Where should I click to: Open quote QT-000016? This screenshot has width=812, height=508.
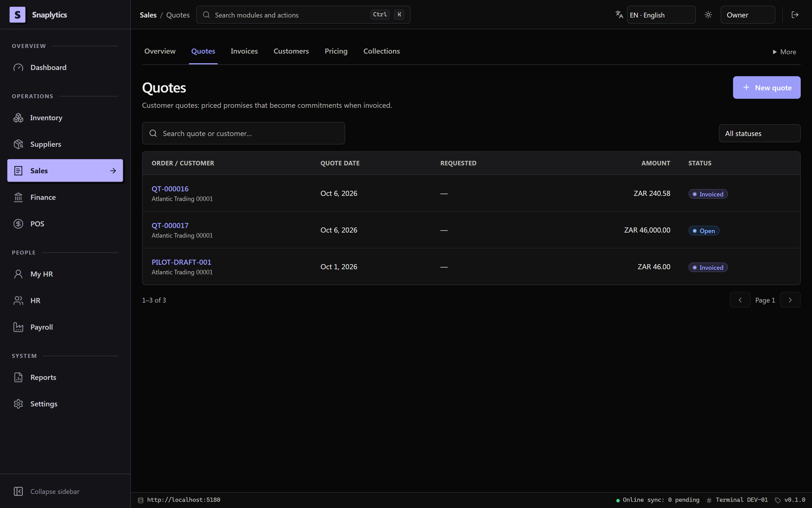(170, 189)
